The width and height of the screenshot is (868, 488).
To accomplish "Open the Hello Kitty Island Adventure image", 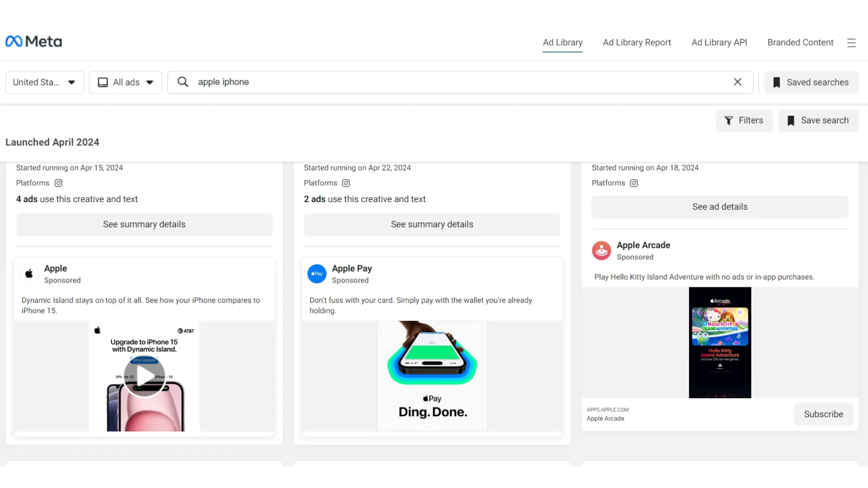I will (x=720, y=343).
